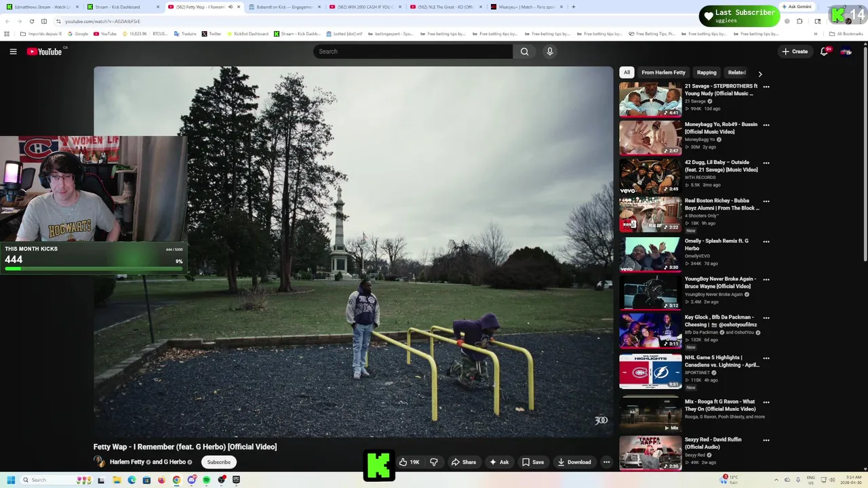Click the Ask button under video
868x488 pixels.
(499, 462)
